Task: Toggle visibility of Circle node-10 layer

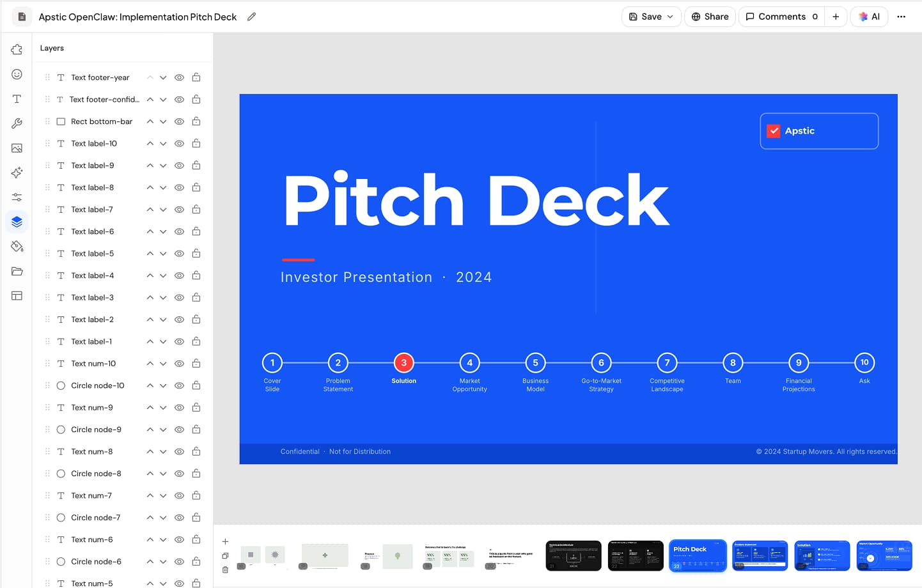Action: (x=179, y=385)
